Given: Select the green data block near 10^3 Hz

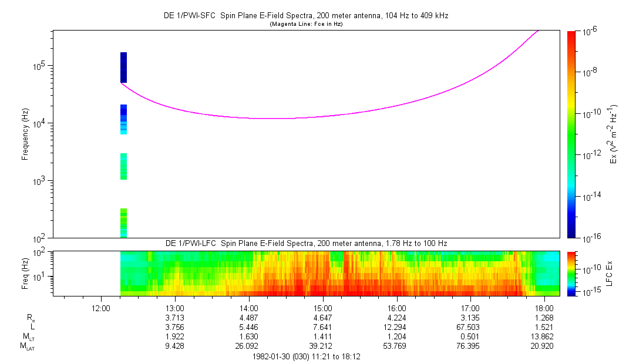Looking at the screenshot, I should point(123,166).
